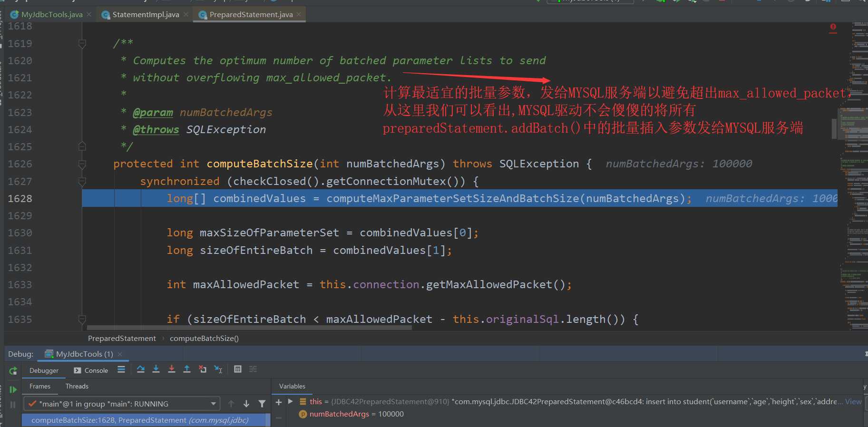The image size is (868, 427).
Task: Collapse comment end fold at line 1625
Action: click(x=82, y=146)
